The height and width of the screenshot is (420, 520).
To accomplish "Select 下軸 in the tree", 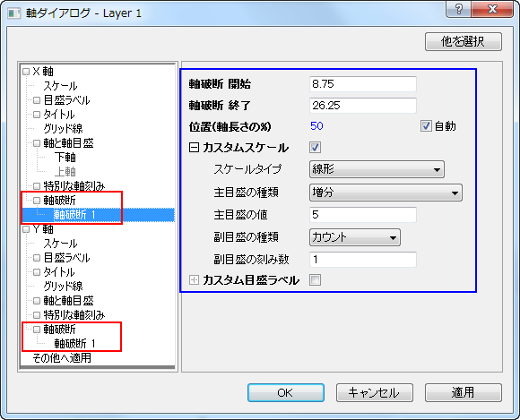I will pos(65,158).
